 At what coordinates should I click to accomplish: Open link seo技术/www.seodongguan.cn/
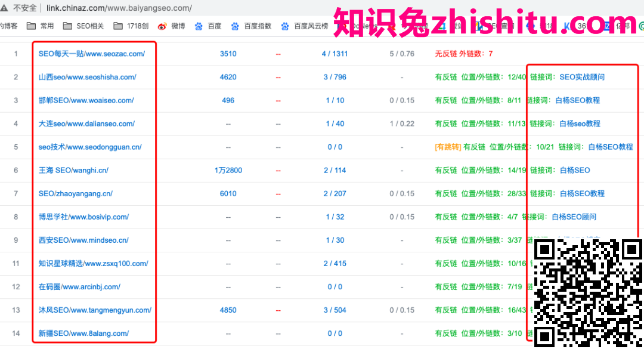coord(90,147)
